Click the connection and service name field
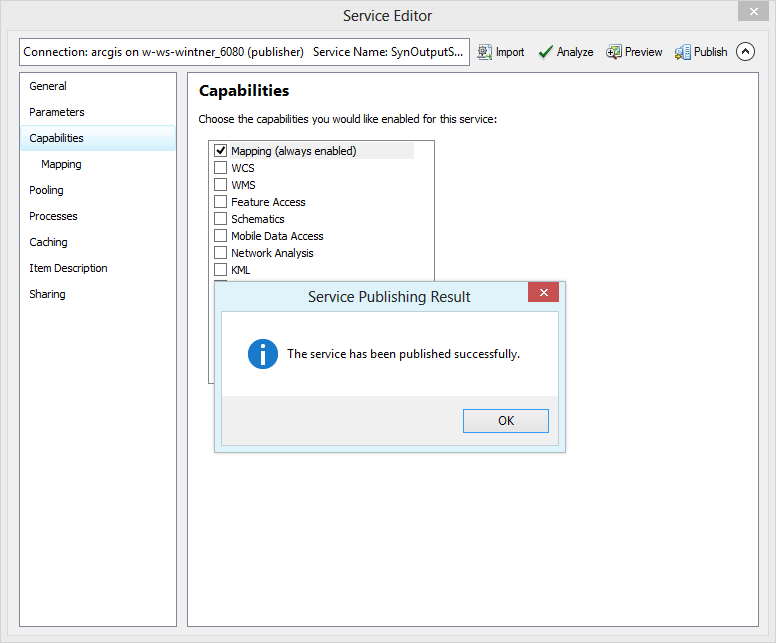This screenshot has width=776, height=643. point(244,52)
